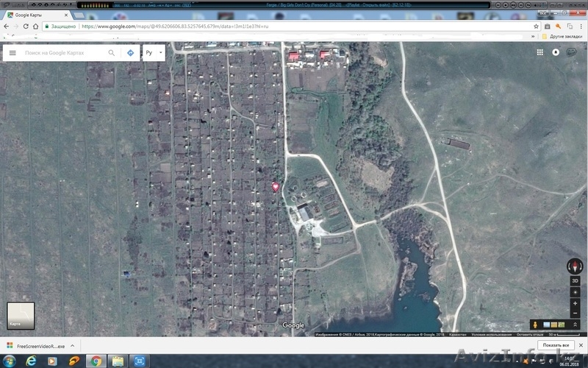Zoom in with the plus button
The image size is (588, 368).
pos(574,303)
